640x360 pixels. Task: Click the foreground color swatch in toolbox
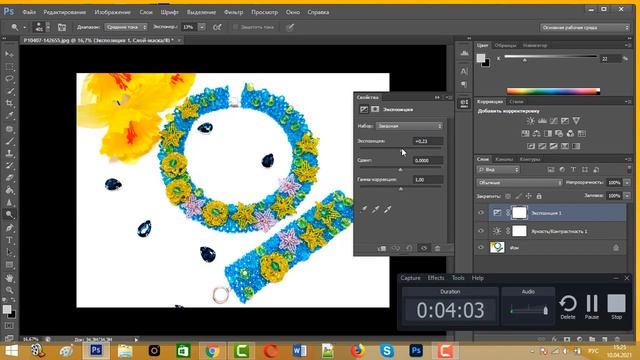coord(7,309)
